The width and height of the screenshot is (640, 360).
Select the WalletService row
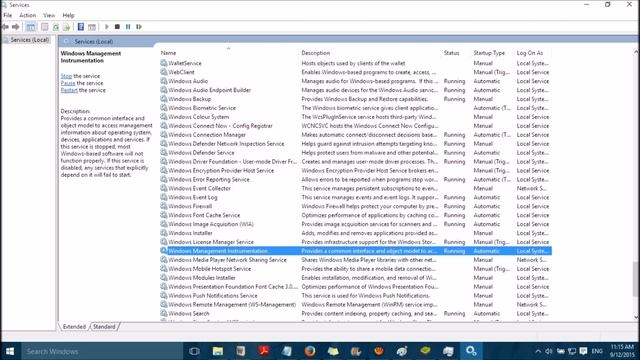tap(355, 63)
